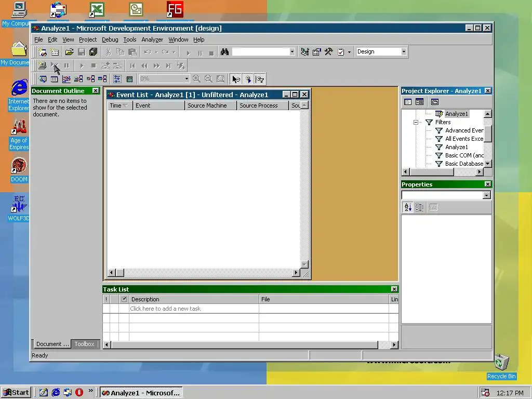Click the Save All stacked disks icon
532x399 pixels.
(x=94, y=52)
